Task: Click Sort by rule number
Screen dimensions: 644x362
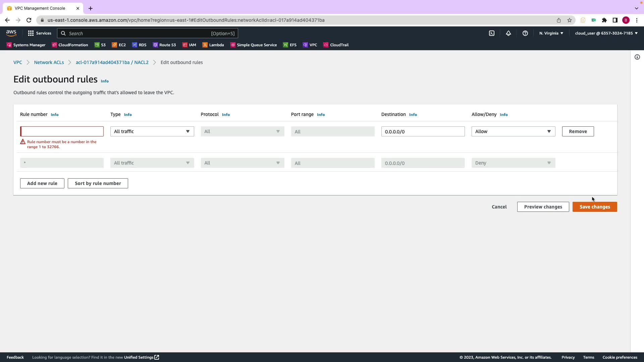Action: [98, 183]
